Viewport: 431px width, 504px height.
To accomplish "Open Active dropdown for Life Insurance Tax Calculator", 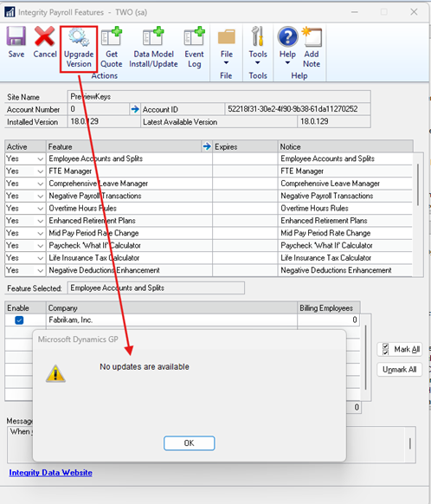I will (x=40, y=258).
